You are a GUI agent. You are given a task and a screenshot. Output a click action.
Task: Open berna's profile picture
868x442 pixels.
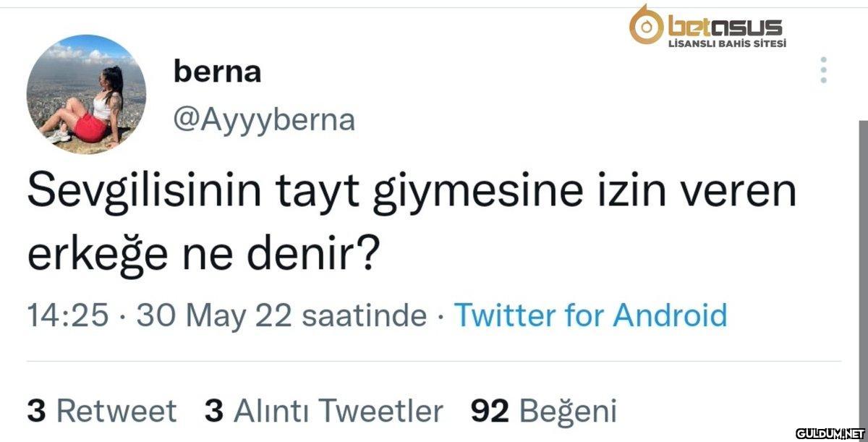86,94
